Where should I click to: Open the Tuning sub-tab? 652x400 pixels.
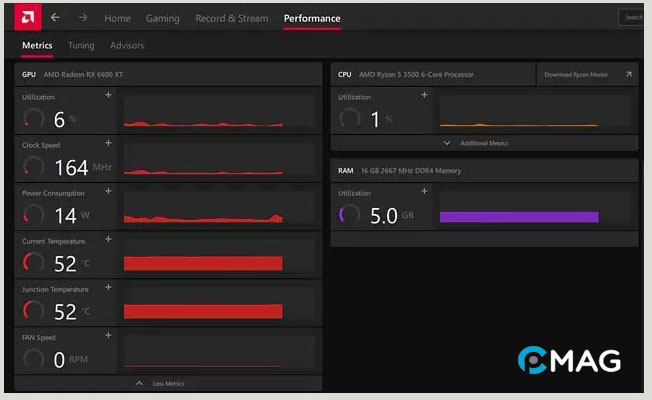click(x=81, y=46)
